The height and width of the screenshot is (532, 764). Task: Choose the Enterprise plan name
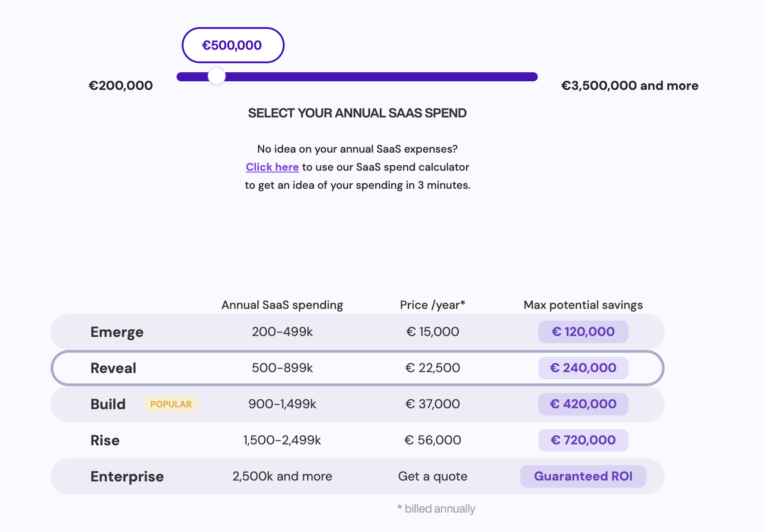tap(127, 476)
